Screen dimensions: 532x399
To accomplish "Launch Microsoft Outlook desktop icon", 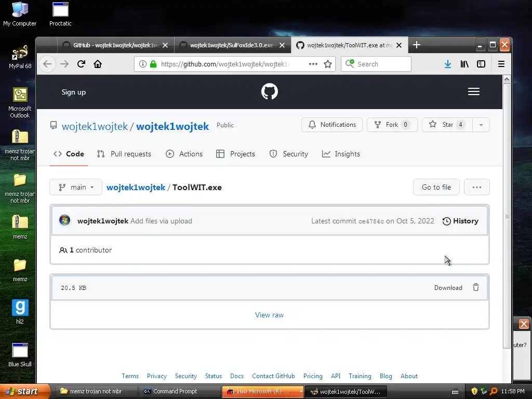I will [x=20, y=102].
